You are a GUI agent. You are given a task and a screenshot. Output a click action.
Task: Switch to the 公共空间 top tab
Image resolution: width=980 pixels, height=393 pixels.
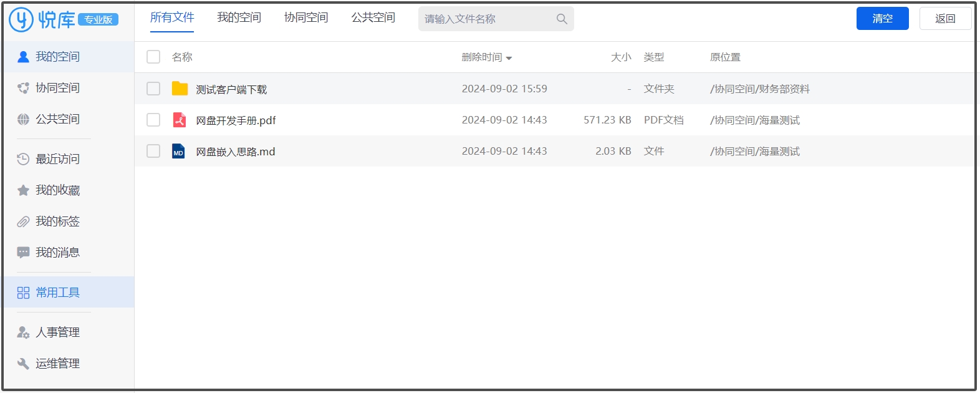pyautogui.click(x=373, y=17)
